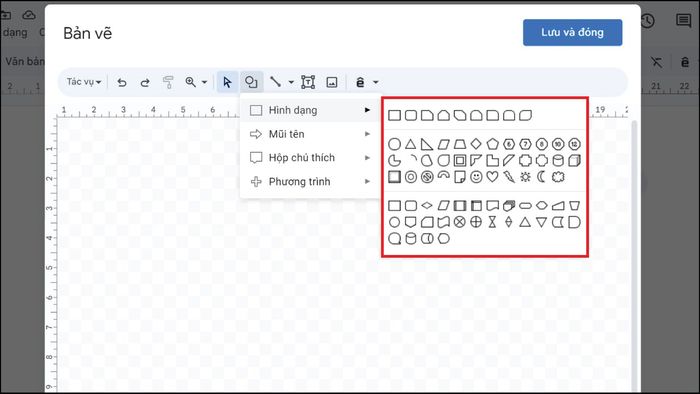Pick the octagon shape labeled 8
This screenshot has height=394, width=700.
pos(542,144)
